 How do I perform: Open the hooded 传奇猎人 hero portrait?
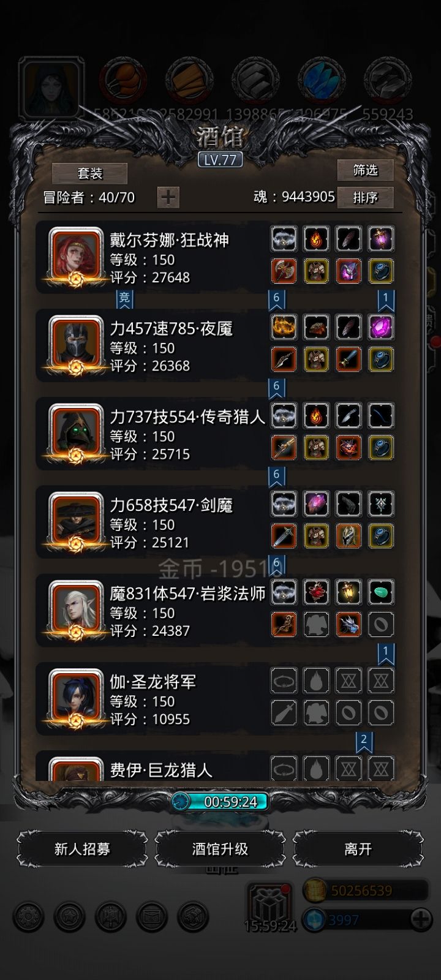click(x=76, y=432)
